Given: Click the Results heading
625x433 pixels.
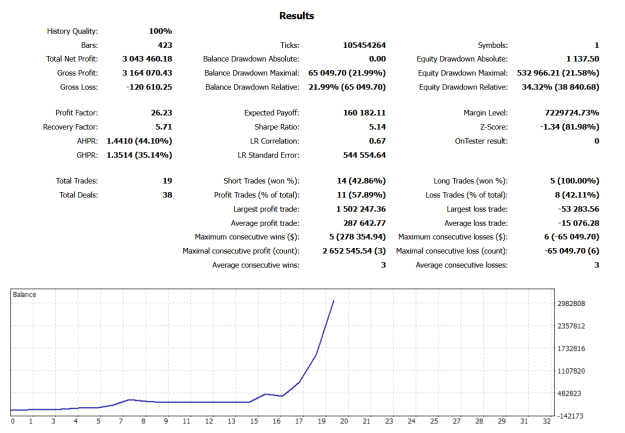Looking at the screenshot, I should 297,16.
